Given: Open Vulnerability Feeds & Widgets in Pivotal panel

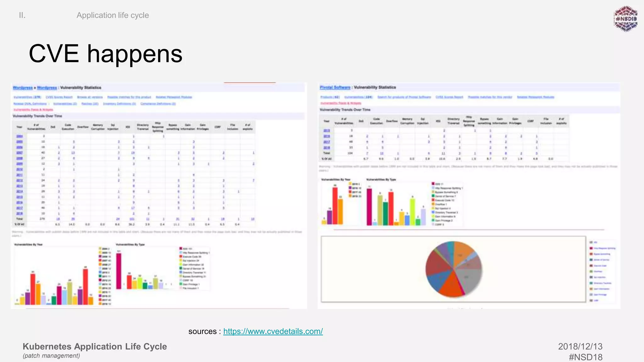Looking at the screenshot, I should coord(341,103).
